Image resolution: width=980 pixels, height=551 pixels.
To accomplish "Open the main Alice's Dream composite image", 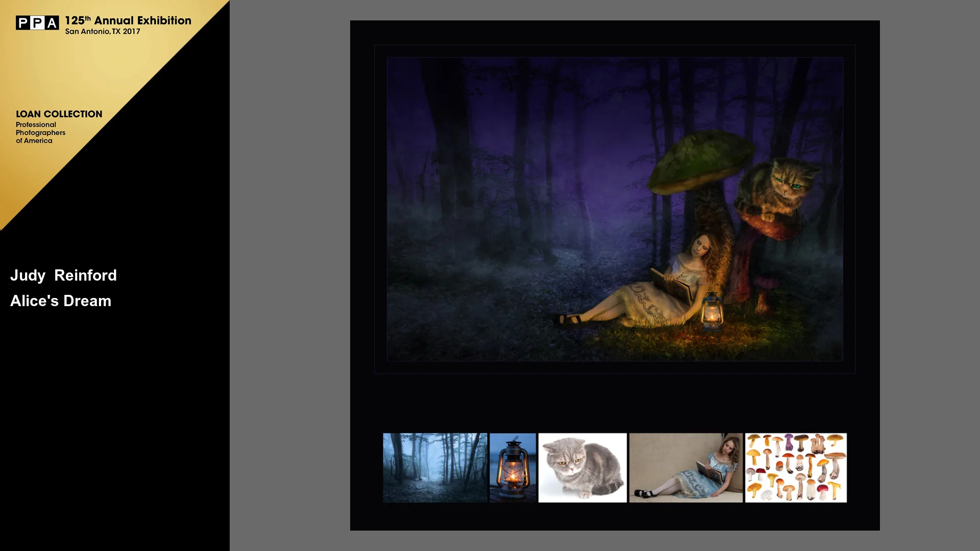I will (615, 209).
